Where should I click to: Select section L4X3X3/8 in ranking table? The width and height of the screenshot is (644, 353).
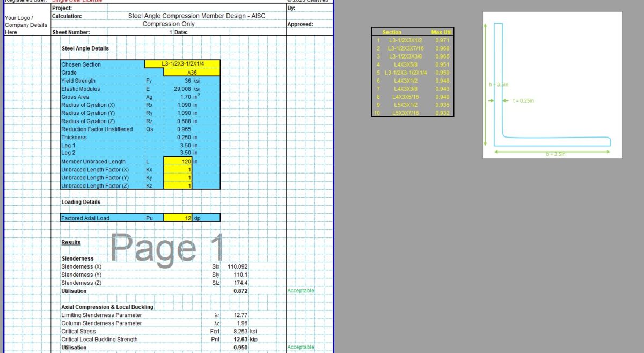pyautogui.click(x=406, y=89)
